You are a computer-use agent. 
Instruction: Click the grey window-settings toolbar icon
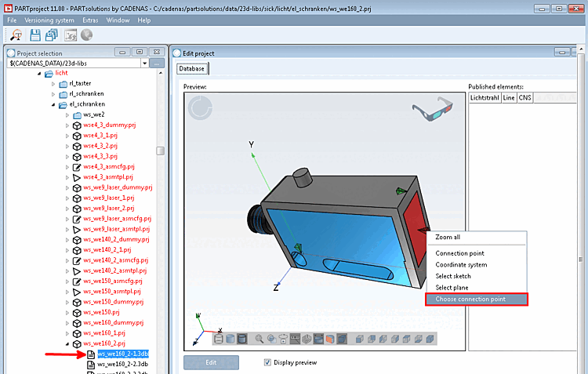[70, 35]
